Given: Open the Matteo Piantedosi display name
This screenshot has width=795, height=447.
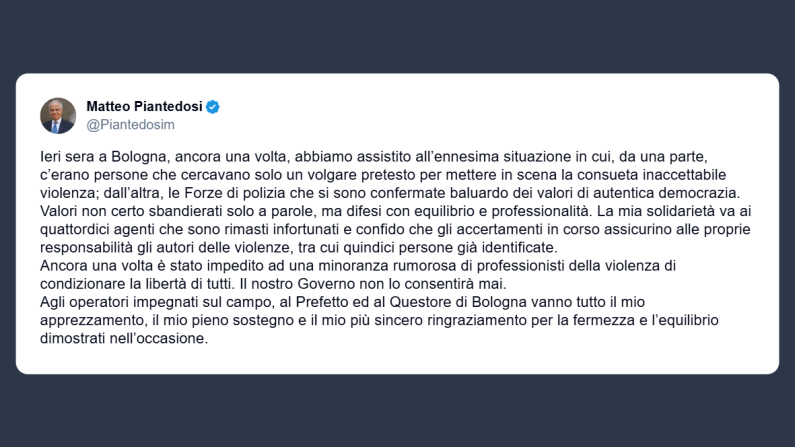Looking at the screenshot, I should (x=144, y=107).
